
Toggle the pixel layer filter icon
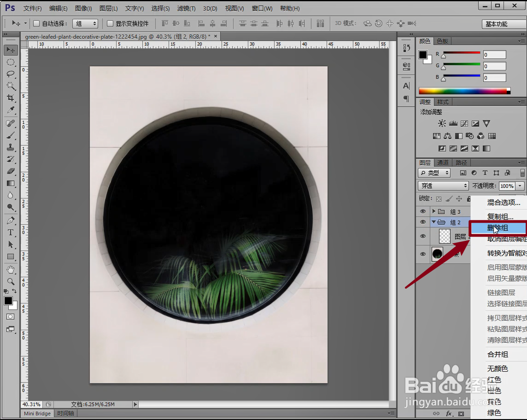coord(463,173)
